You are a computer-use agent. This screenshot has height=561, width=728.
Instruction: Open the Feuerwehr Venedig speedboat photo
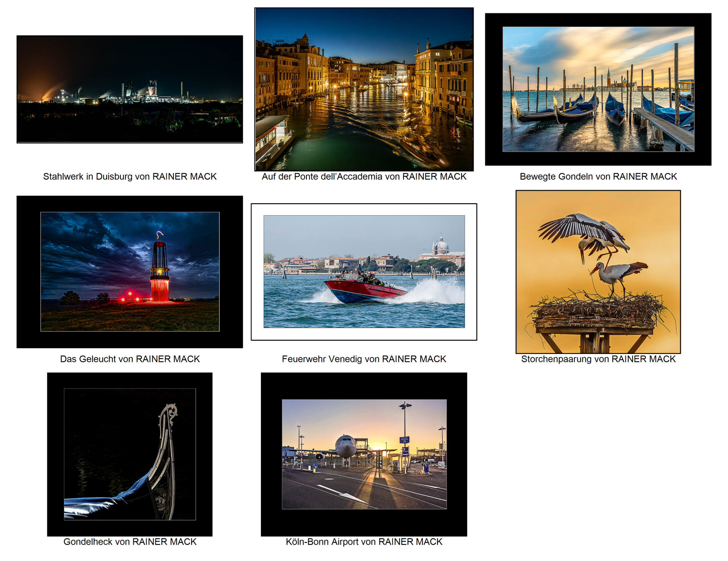point(364,272)
